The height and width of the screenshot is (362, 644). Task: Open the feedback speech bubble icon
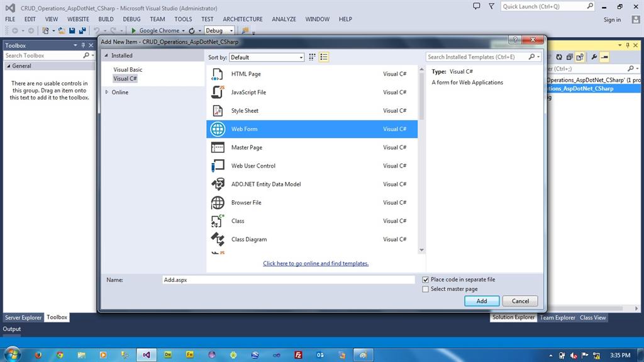[477, 6]
